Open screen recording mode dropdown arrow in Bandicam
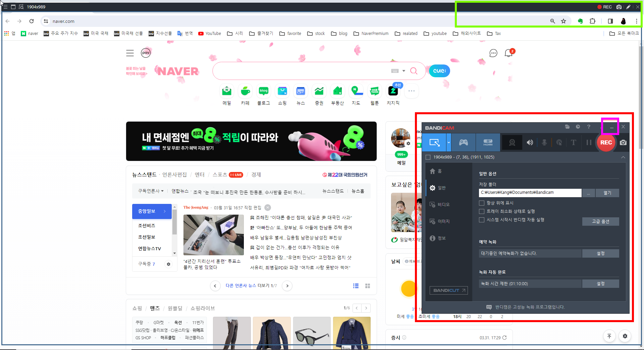This screenshot has width=644, height=350. click(x=449, y=142)
